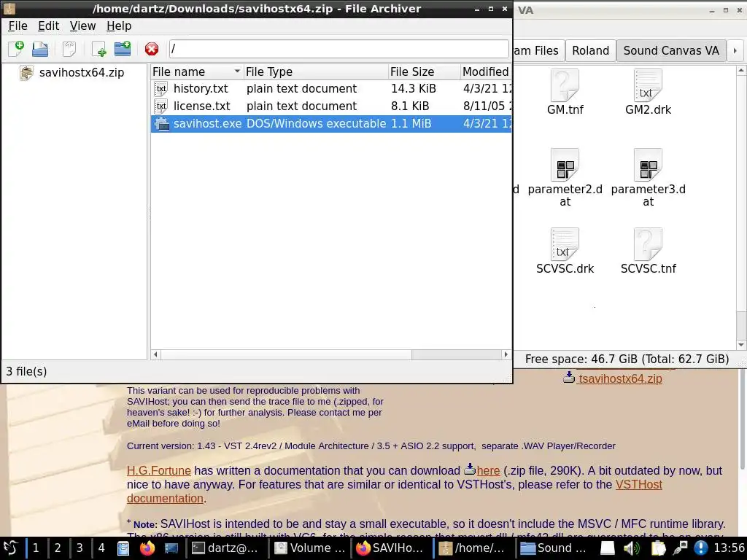Screen dimensions: 747x560
Task: Add files to the archive
Action: pyautogui.click(x=98, y=49)
